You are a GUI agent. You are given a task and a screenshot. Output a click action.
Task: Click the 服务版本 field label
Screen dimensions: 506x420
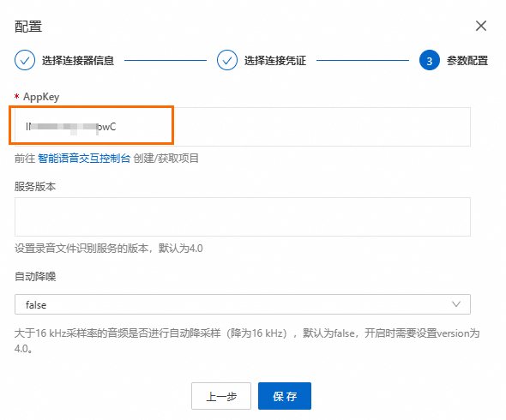coord(35,187)
